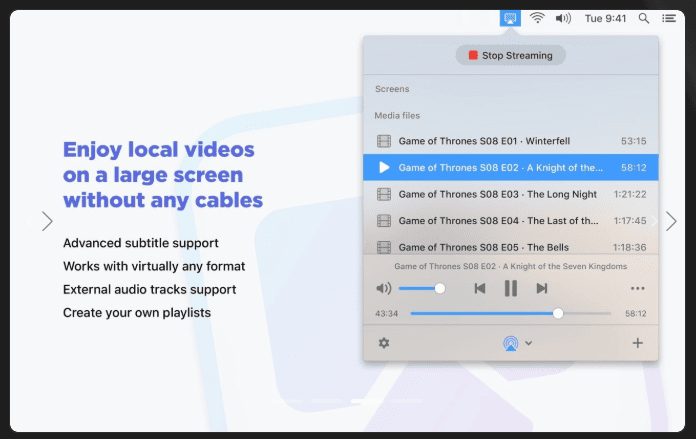696x439 pixels.
Task: Open settings via the gear icon
Action: coord(384,343)
